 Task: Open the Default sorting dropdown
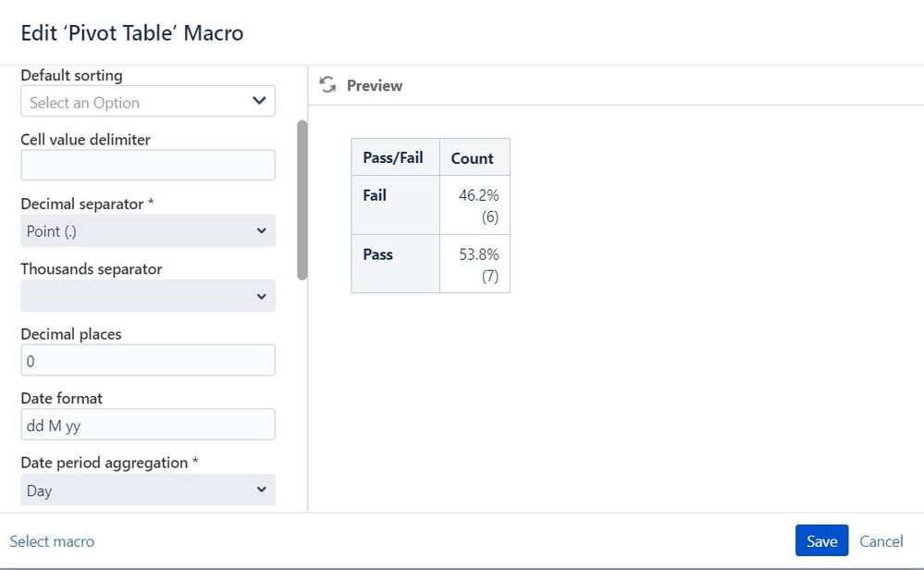(147, 101)
